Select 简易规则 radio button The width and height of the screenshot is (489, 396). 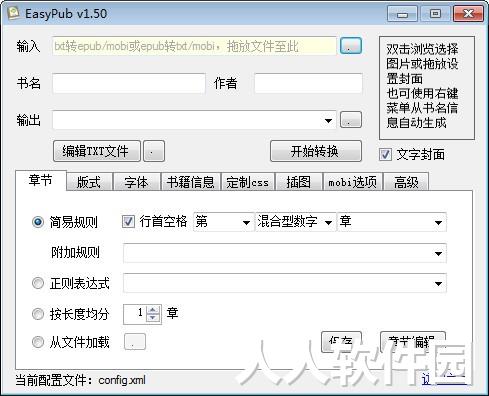coord(38,222)
